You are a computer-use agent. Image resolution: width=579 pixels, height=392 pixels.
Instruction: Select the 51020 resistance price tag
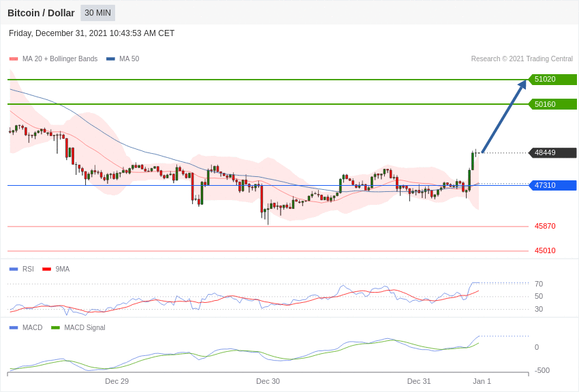[x=552, y=80]
